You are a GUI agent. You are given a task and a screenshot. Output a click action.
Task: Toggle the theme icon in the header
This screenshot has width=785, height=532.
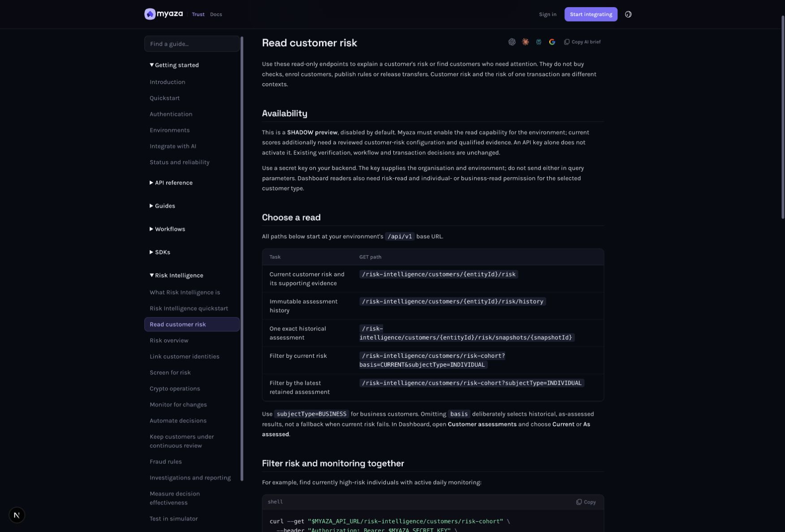(x=628, y=14)
